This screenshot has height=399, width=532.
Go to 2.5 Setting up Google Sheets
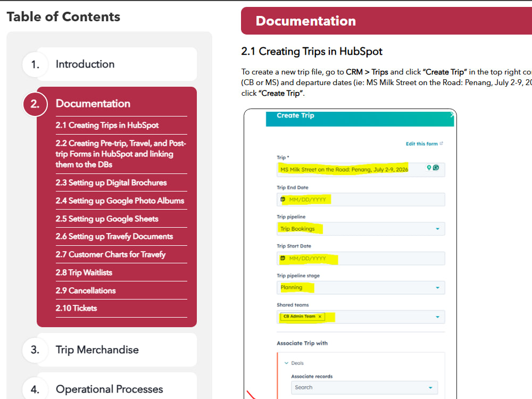107,219
